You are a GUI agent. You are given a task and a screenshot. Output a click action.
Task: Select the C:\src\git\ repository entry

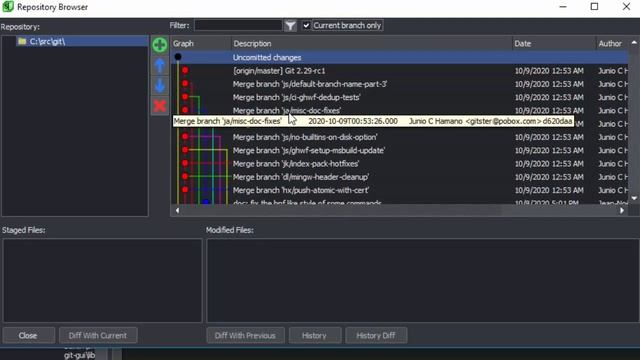82,41
